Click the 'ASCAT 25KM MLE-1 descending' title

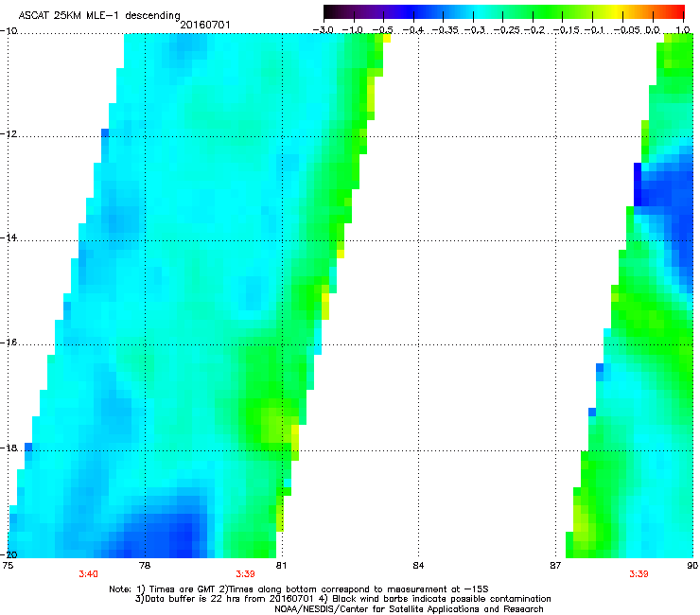pyautogui.click(x=99, y=16)
